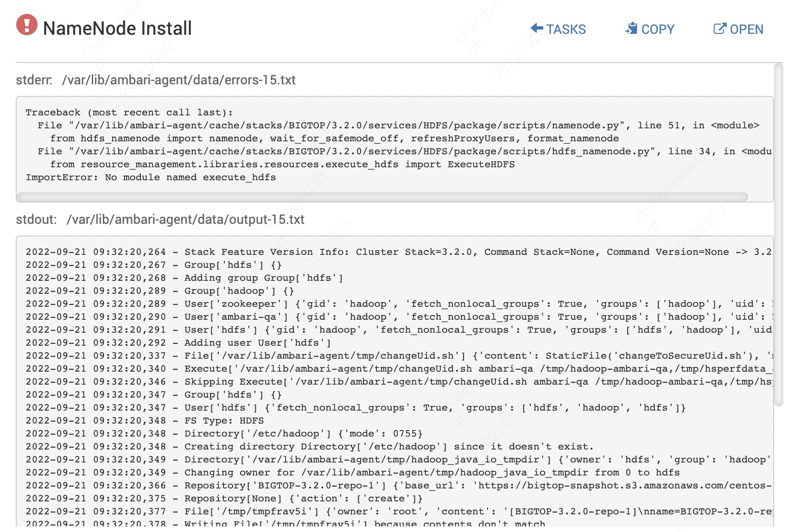The height and width of the screenshot is (532, 788).
Task: Click the stdout path output-15.txt
Action: [x=185, y=220]
